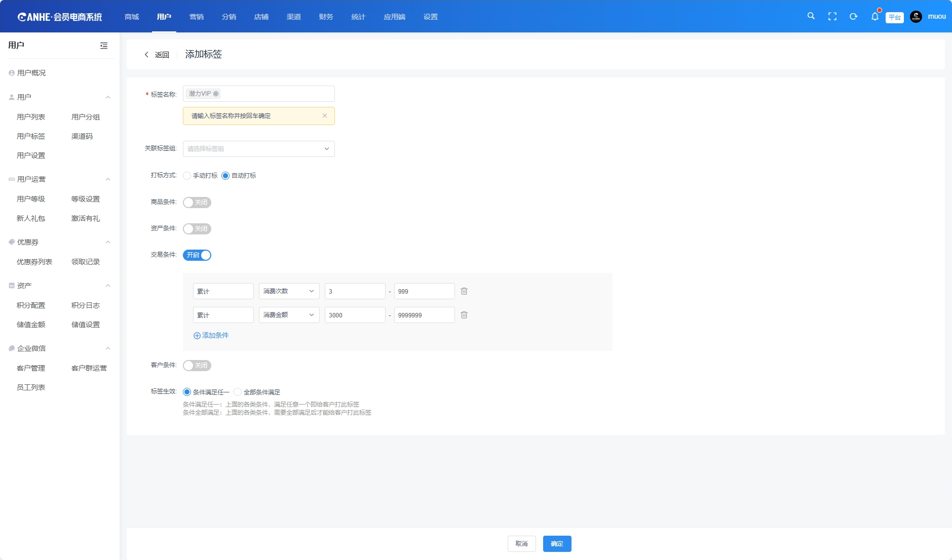Switch to the 营销 top menu
The image size is (952, 560).
click(x=196, y=17)
